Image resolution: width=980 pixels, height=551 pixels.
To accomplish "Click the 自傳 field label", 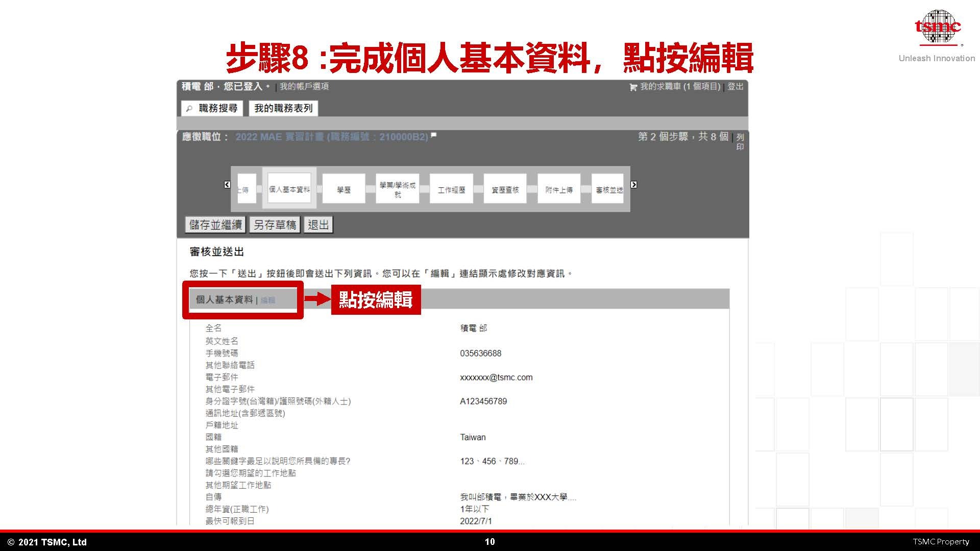I will [213, 497].
